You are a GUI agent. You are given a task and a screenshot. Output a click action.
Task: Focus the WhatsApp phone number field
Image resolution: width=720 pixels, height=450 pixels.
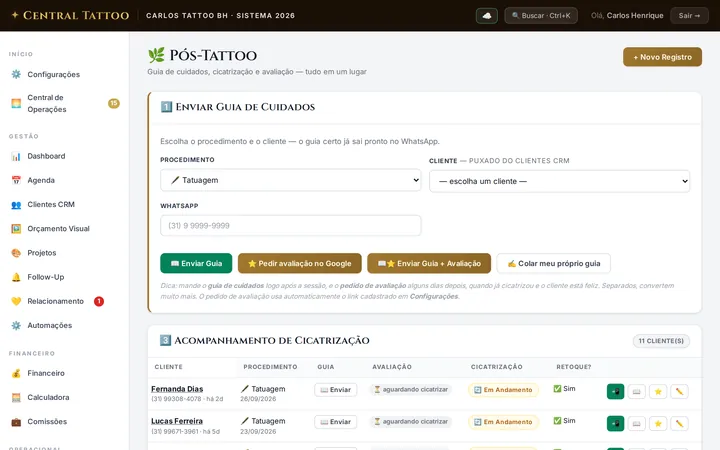click(291, 225)
